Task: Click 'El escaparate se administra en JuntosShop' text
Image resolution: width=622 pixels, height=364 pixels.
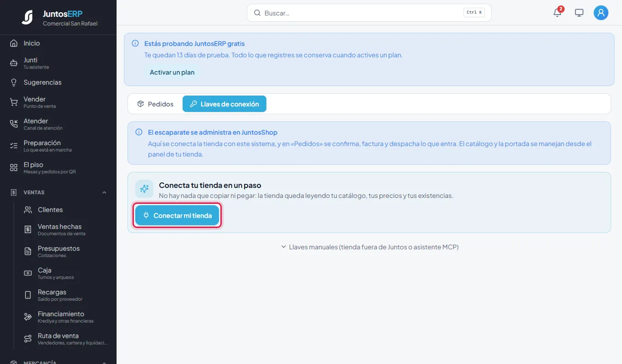Action: tap(213, 132)
